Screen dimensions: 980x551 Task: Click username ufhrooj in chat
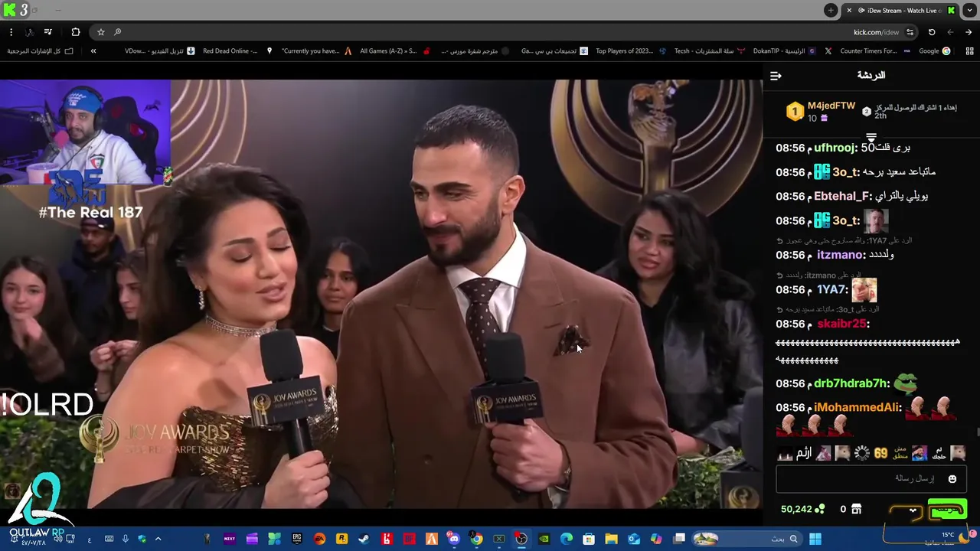pyautogui.click(x=835, y=148)
